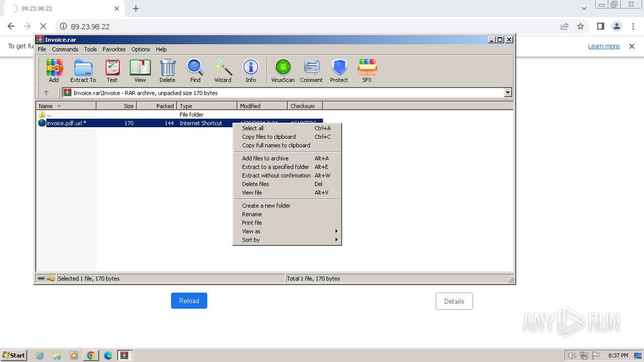This screenshot has height=362, width=644.
Task: Toggle Chrome side panel icon
Action: pyautogui.click(x=600, y=26)
